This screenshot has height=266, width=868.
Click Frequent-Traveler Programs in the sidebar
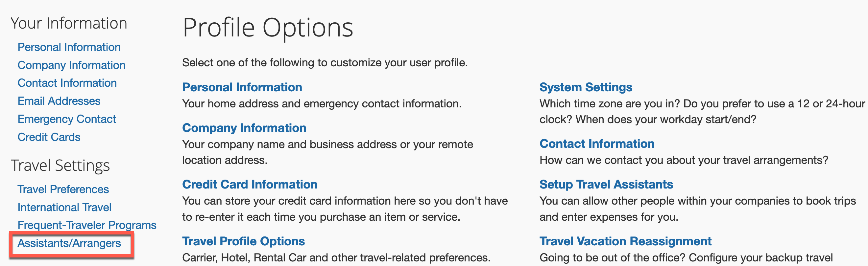coord(87,225)
